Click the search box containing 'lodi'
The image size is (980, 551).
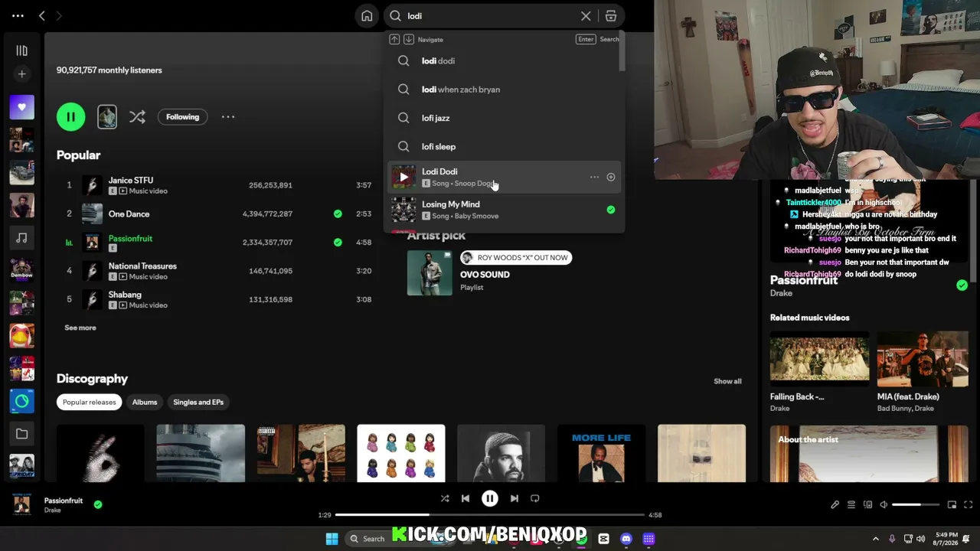pos(490,16)
